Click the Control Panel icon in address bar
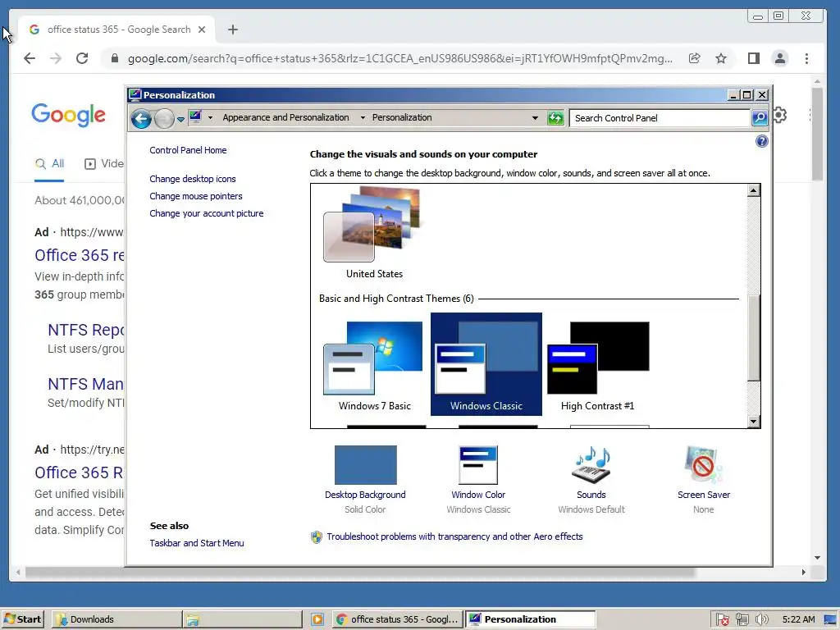This screenshot has width=840, height=630. [x=195, y=116]
